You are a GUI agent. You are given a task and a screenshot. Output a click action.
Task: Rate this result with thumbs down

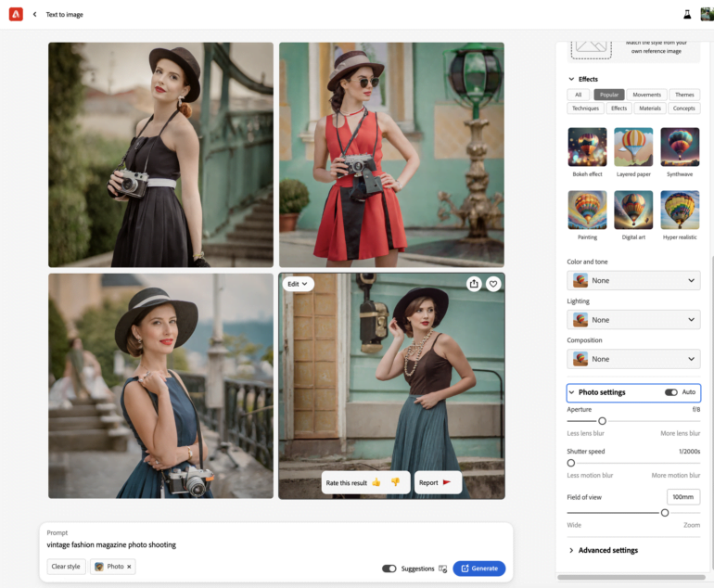click(395, 482)
